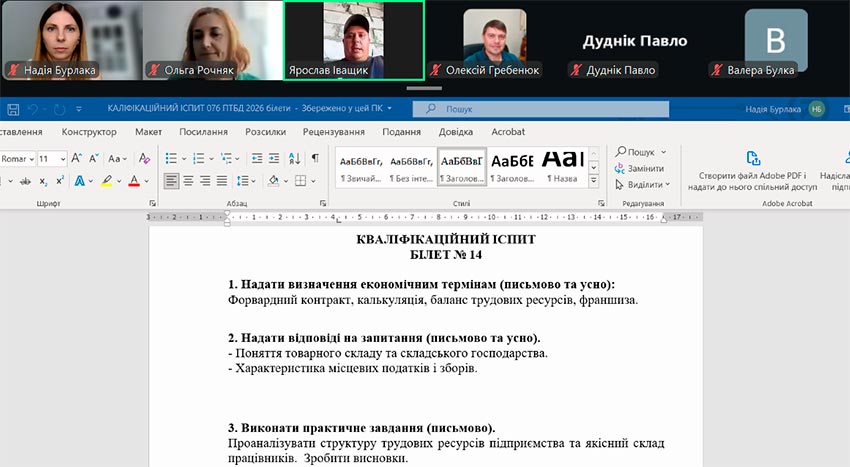Click the Замінити button
The image size is (850, 467).
tap(639, 169)
